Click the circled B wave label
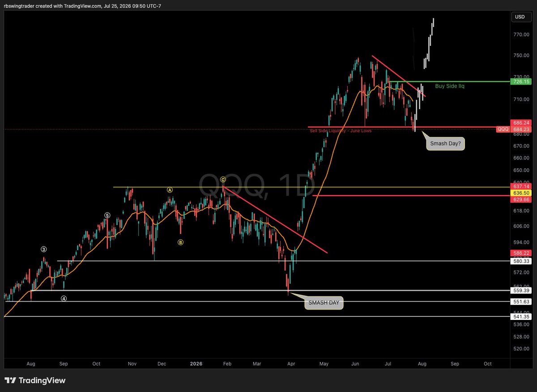Image resolution: width=537 pixels, height=392 pixels. click(181, 243)
